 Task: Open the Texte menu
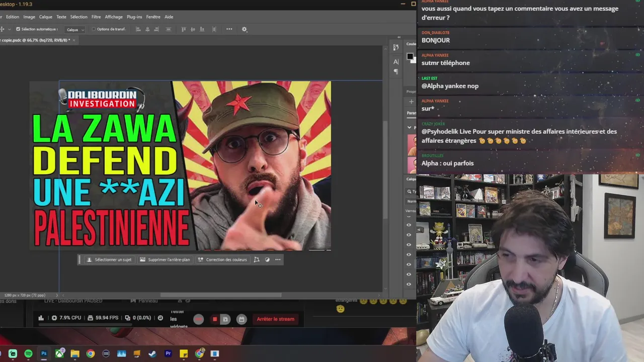[61, 17]
